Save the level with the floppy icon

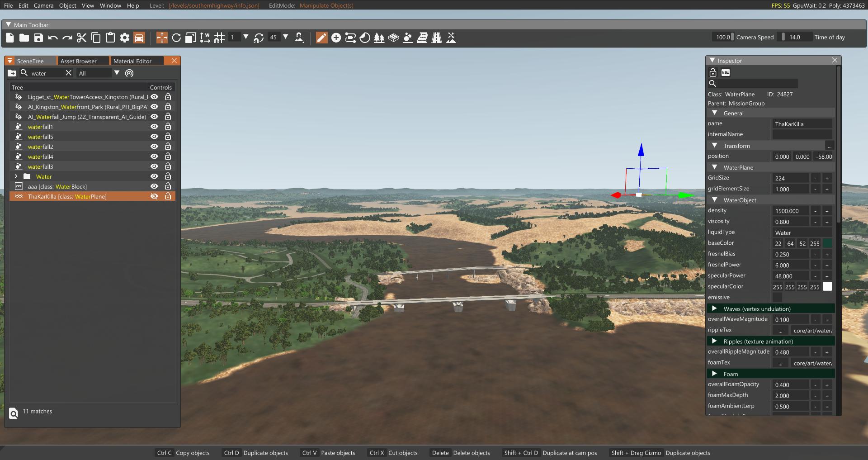tap(38, 38)
